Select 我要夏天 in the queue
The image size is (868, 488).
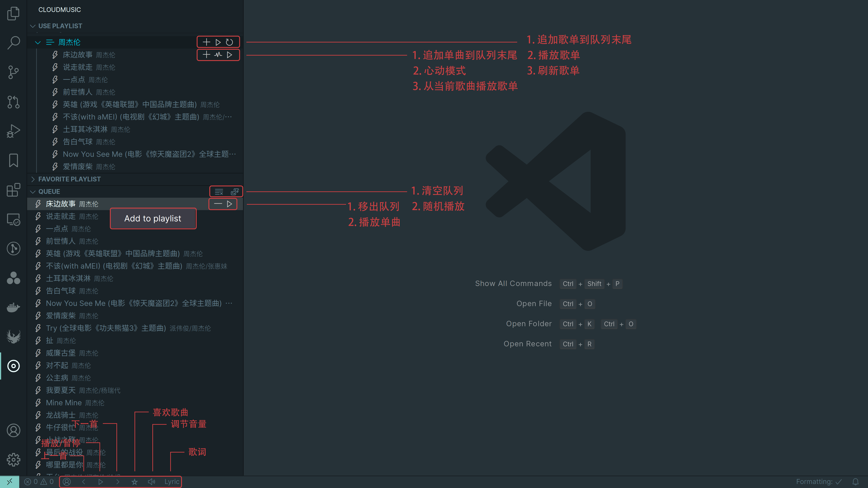click(135, 390)
